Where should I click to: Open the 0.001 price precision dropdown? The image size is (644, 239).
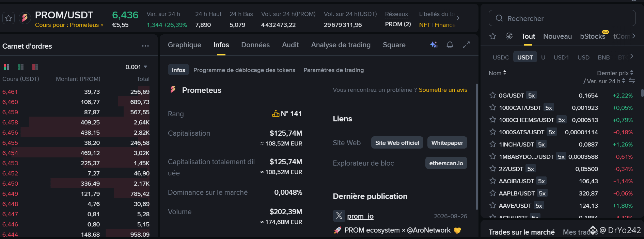point(136,67)
